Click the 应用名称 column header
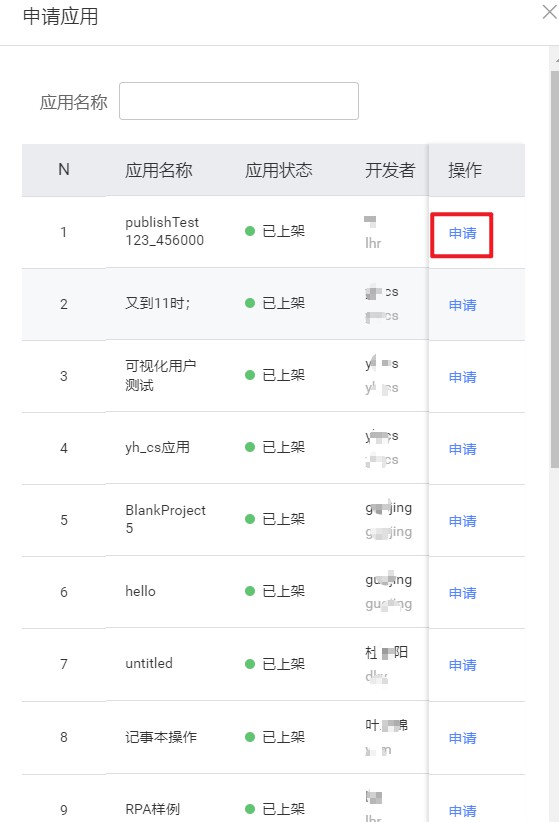Viewport: 559px width, 822px height. [x=158, y=170]
